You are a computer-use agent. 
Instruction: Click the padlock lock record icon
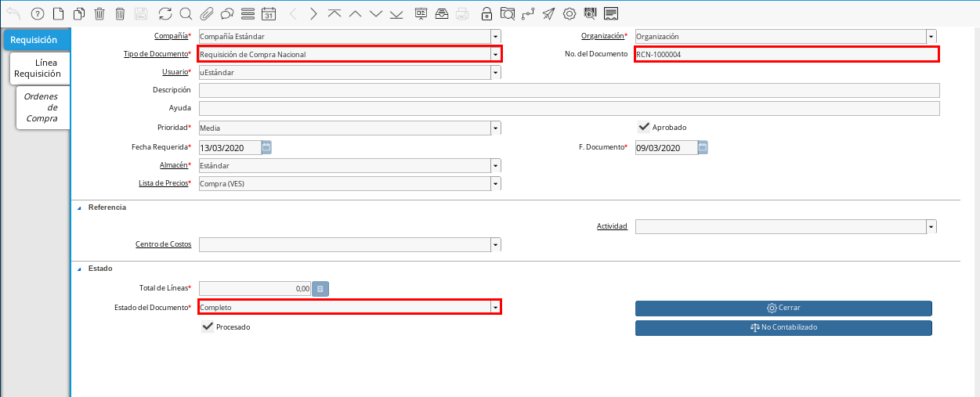pyautogui.click(x=487, y=13)
